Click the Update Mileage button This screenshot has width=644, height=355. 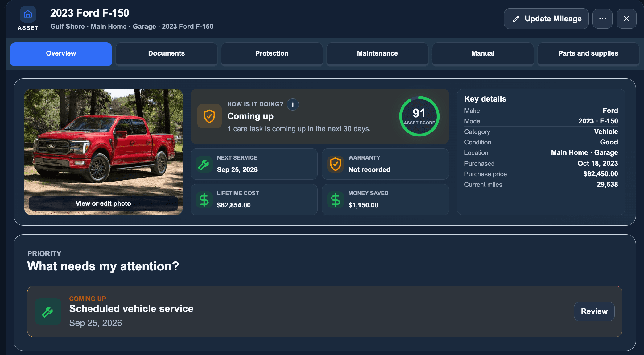(546, 19)
